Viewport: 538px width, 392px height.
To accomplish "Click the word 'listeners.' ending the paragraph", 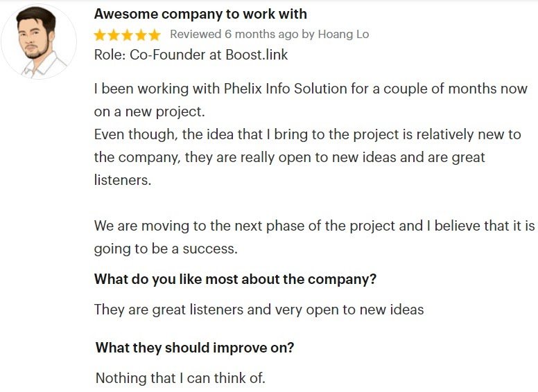I will (123, 180).
